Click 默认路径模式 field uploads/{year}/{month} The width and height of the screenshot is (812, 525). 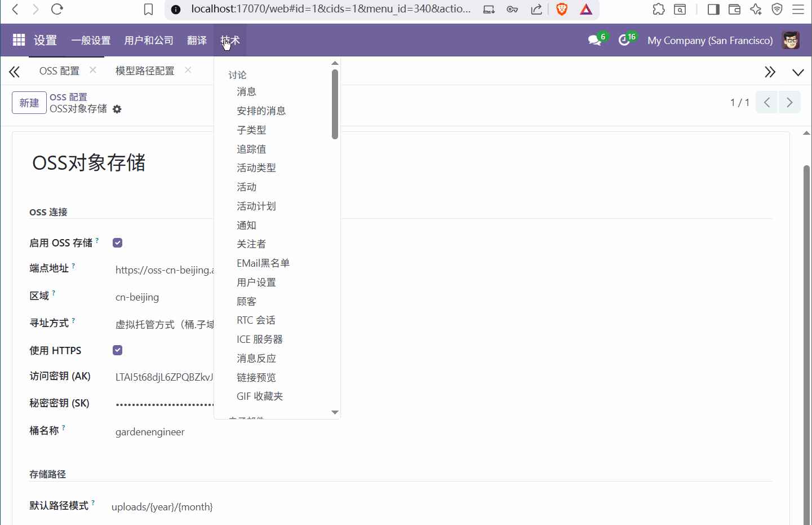[162, 507]
